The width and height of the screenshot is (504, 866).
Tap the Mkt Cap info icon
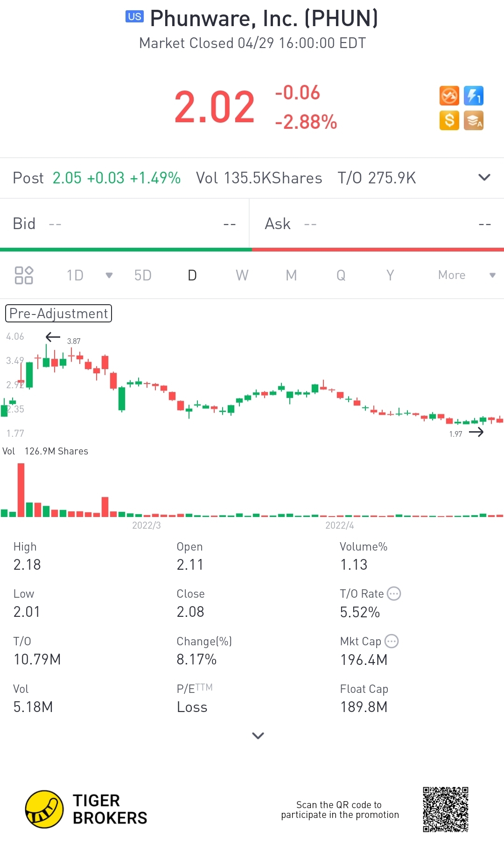(392, 641)
